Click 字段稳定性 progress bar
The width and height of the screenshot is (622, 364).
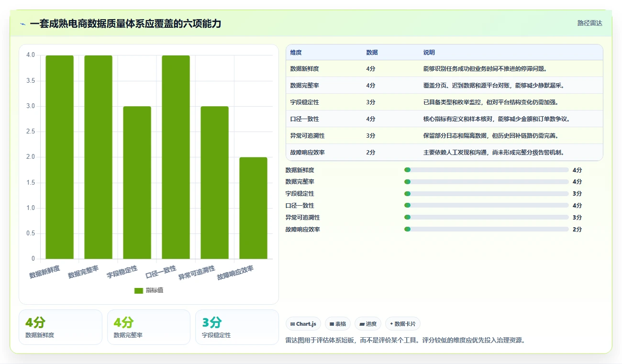[x=487, y=194]
